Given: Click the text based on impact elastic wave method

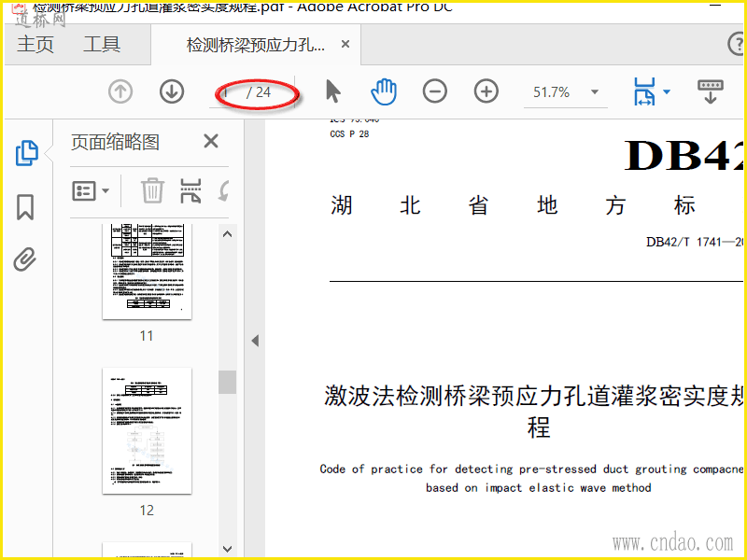Looking at the screenshot, I should point(539,487).
